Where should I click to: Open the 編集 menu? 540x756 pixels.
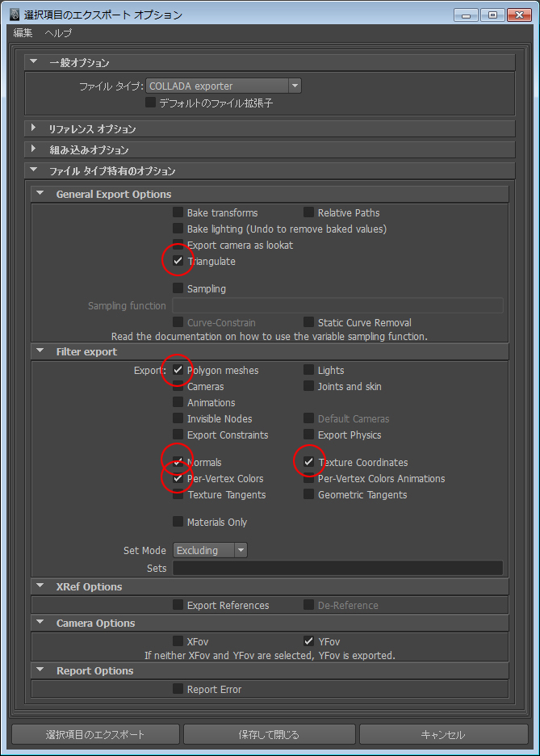pyautogui.click(x=23, y=33)
